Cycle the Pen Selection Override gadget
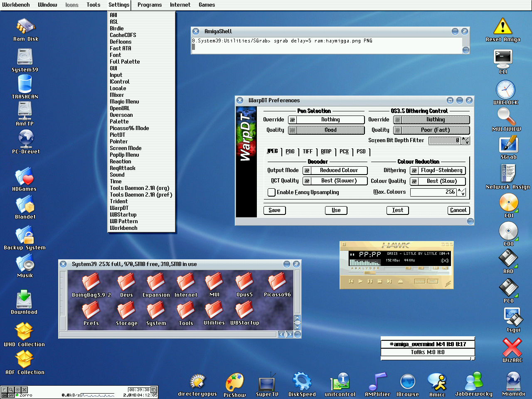Viewport: 532px width, 399px height. pos(326,120)
